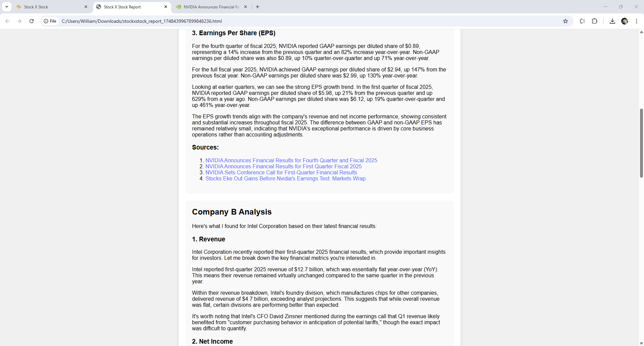Open the profile avatar menu
The width and height of the screenshot is (644, 346).
(625, 21)
